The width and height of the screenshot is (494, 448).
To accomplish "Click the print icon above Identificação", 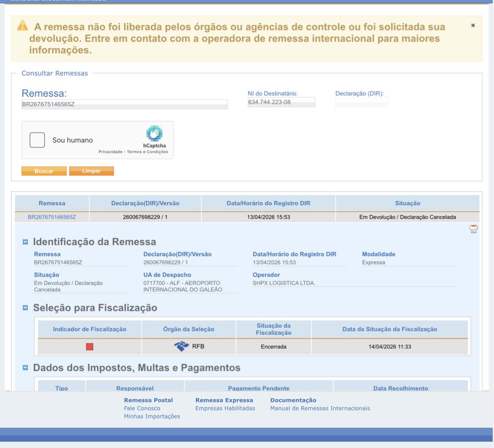I will pyautogui.click(x=473, y=229).
